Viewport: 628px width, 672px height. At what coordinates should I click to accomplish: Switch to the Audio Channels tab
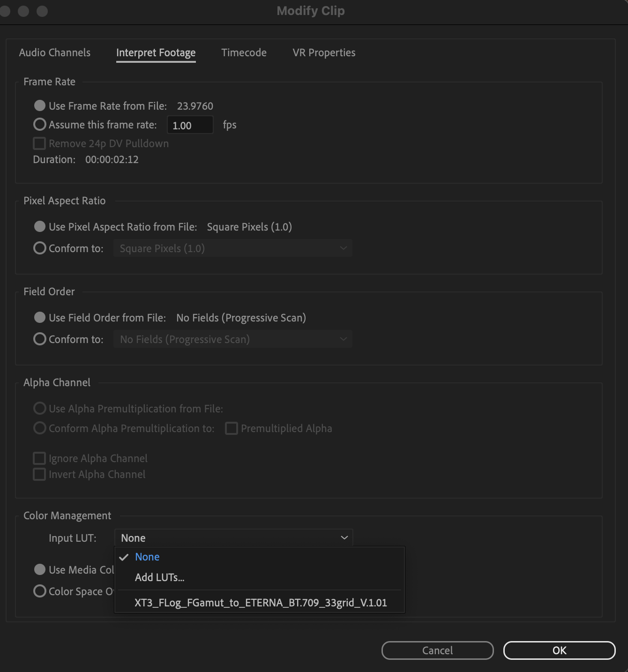pyautogui.click(x=55, y=52)
